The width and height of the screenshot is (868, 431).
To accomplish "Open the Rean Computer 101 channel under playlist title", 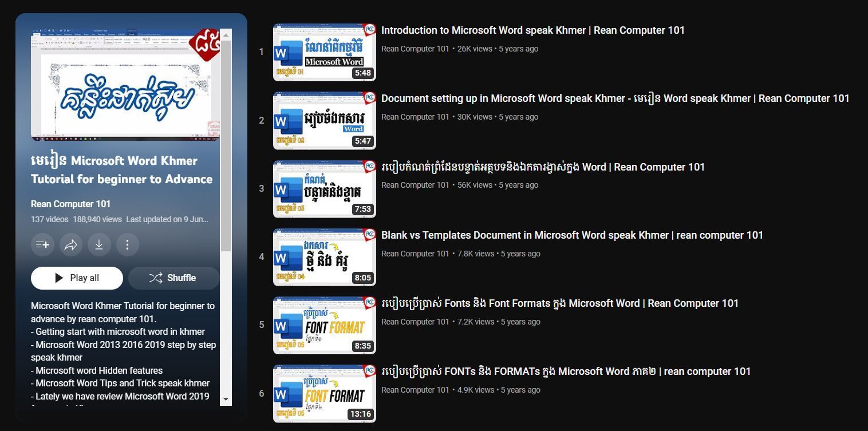I will pyautogui.click(x=71, y=204).
